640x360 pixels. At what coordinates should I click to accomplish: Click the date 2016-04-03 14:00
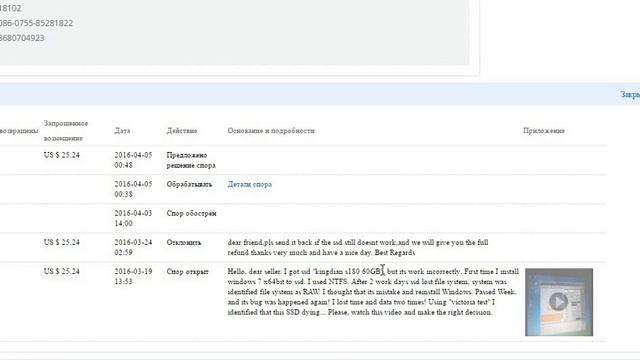click(133, 218)
